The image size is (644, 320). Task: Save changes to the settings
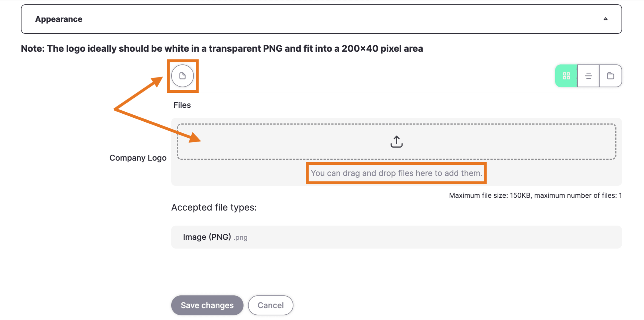pos(207,305)
